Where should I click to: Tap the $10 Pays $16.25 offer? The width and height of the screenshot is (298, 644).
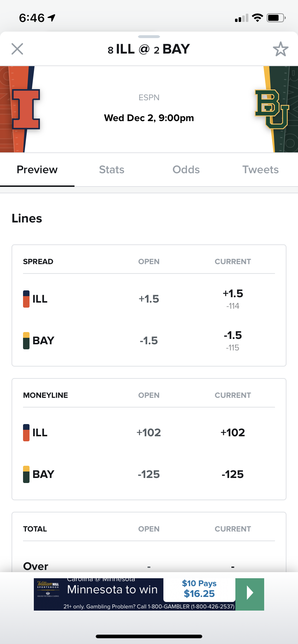[199, 589]
